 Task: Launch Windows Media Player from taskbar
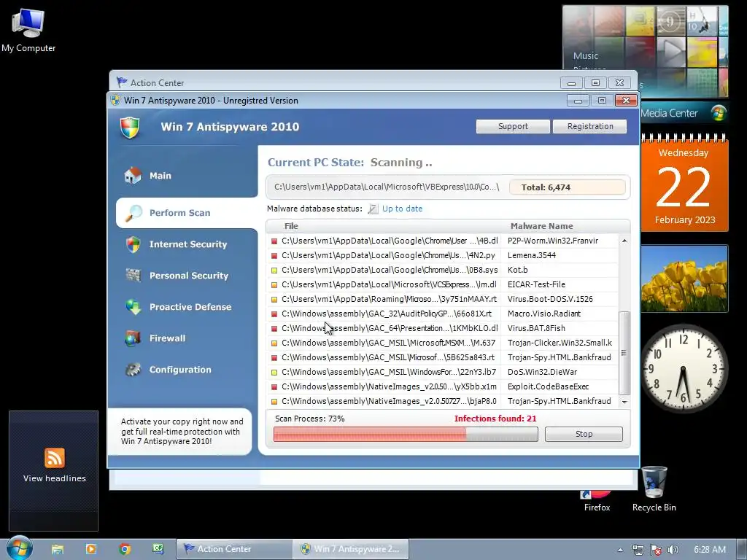(91, 549)
